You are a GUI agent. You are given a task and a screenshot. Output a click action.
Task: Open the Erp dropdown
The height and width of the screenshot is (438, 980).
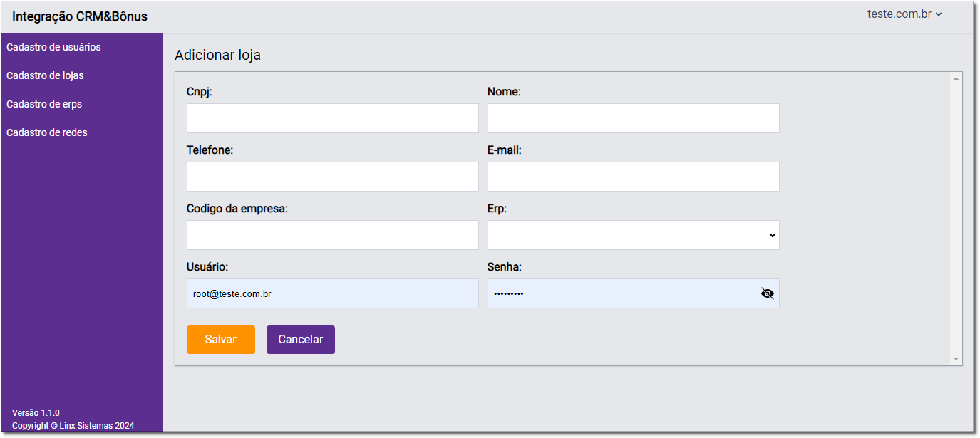pyautogui.click(x=633, y=235)
